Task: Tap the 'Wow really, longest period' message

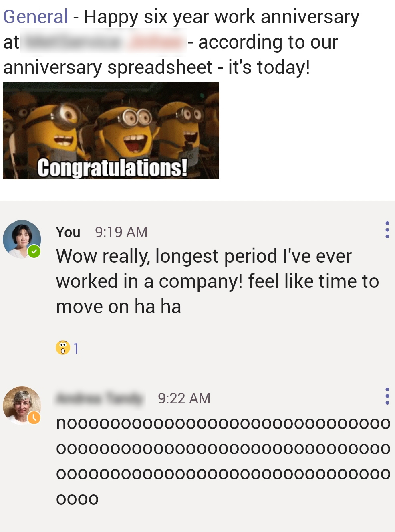Action: click(x=218, y=281)
